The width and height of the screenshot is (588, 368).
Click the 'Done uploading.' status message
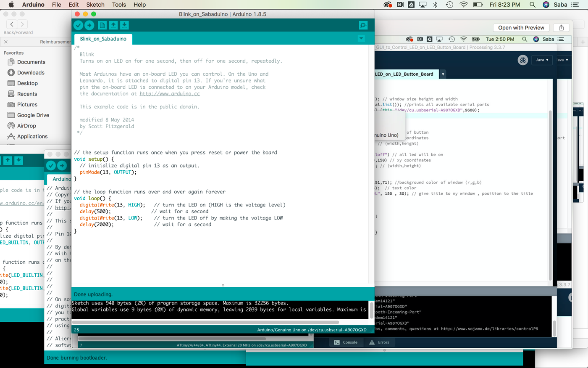point(93,294)
